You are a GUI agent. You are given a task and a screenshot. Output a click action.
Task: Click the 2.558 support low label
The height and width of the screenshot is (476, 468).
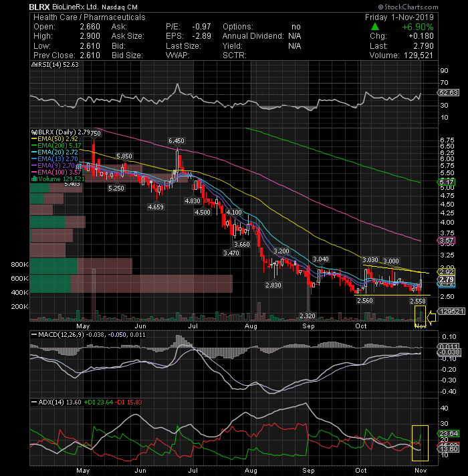point(418,301)
